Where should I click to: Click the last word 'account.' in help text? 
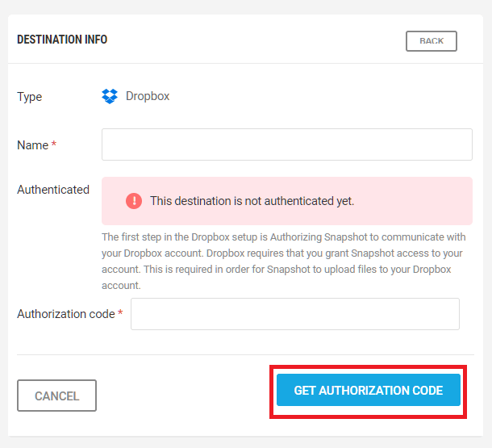pyautogui.click(x=121, y=286)
